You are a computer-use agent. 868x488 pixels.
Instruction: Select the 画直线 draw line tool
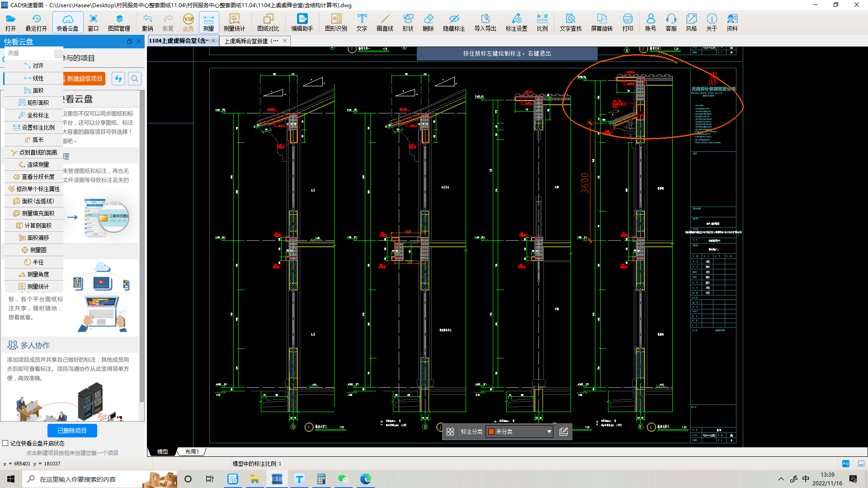pyautogui.click(x=385, y=22)
